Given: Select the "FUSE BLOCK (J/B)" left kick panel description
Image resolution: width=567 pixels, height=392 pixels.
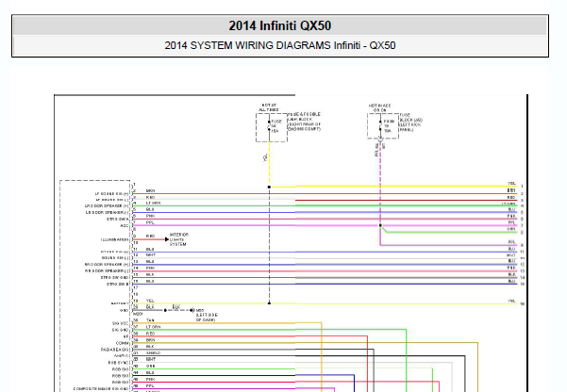Looking at the screenshot, I should 410,122.
